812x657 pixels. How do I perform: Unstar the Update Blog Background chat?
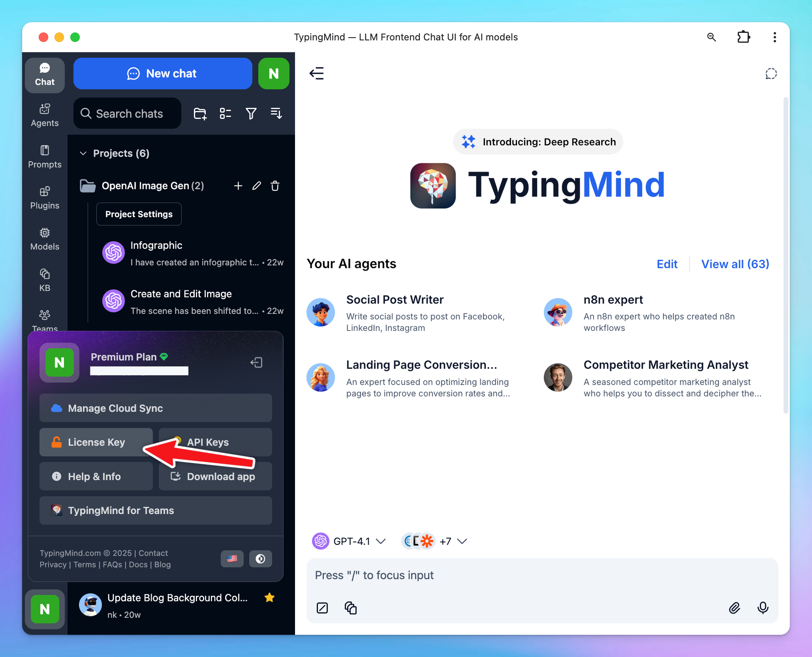[269, 598]
